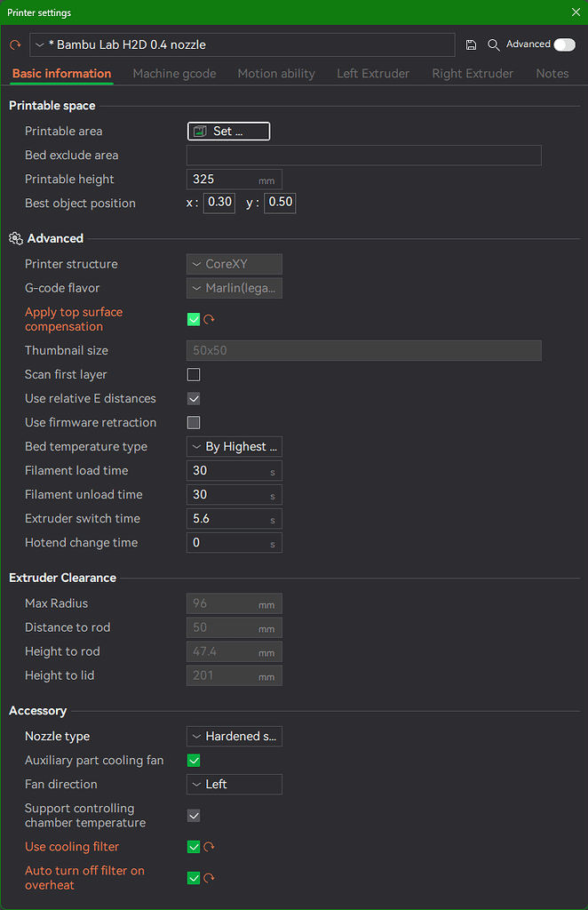Open the Bambu Lab H2D preset dropdown

coord(242,44)
